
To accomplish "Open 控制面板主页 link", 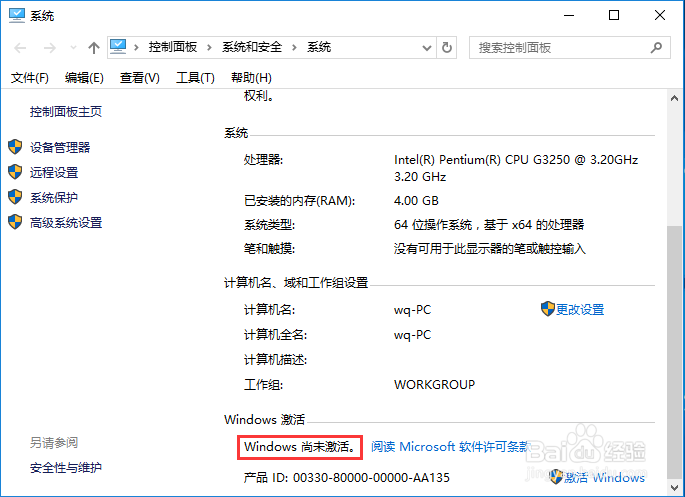I will 66,112.
